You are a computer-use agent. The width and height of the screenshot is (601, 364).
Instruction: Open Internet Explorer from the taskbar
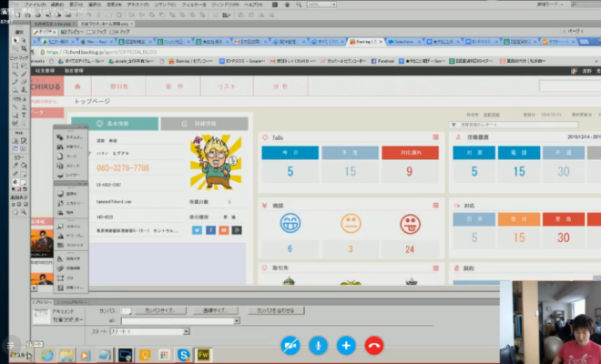[x=46, y=354]
